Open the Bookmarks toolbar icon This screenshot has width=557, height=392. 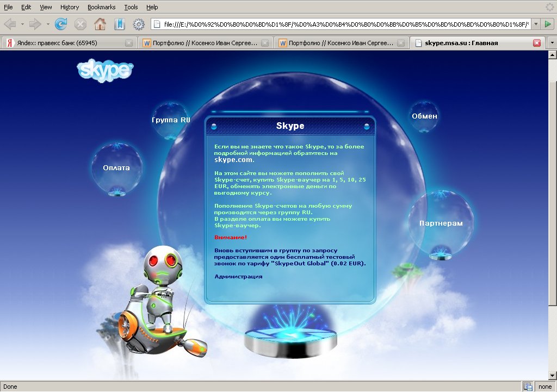point(119,24)
